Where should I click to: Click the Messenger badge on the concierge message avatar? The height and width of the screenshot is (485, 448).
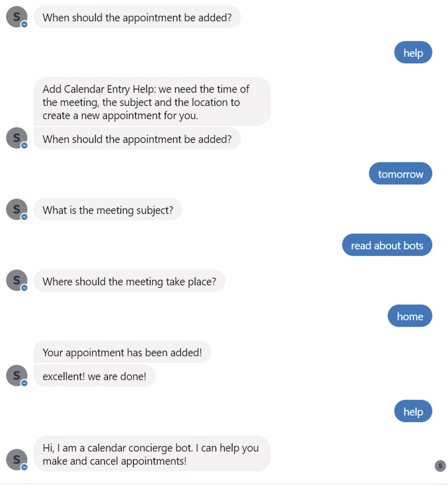(24, 467)
